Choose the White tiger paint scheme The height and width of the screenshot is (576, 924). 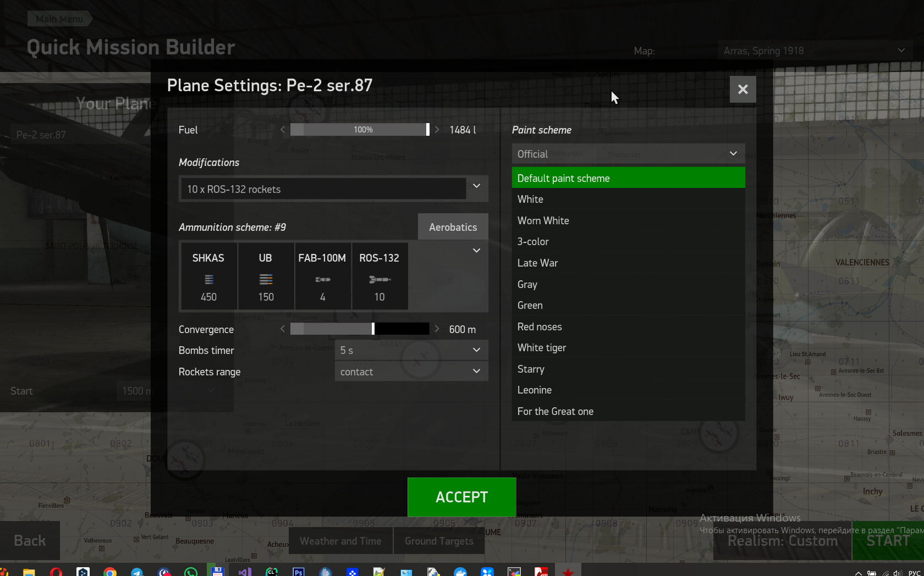click(628, 348)
